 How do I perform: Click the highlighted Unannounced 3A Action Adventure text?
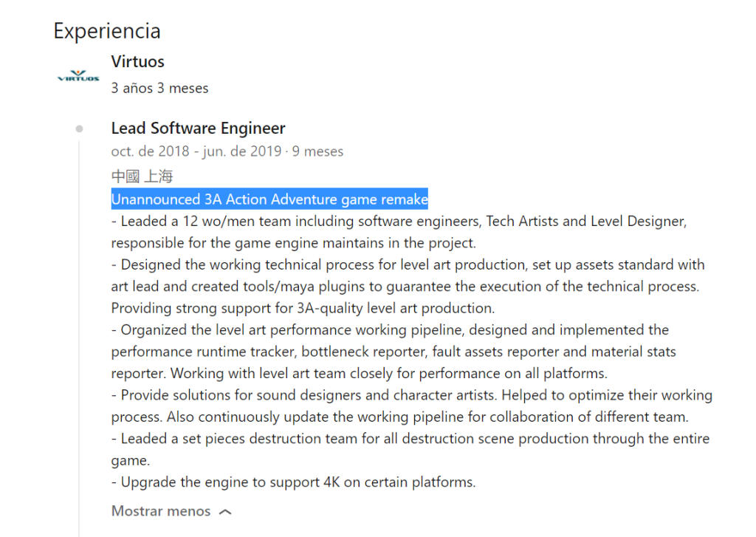[x=269, y=199]
